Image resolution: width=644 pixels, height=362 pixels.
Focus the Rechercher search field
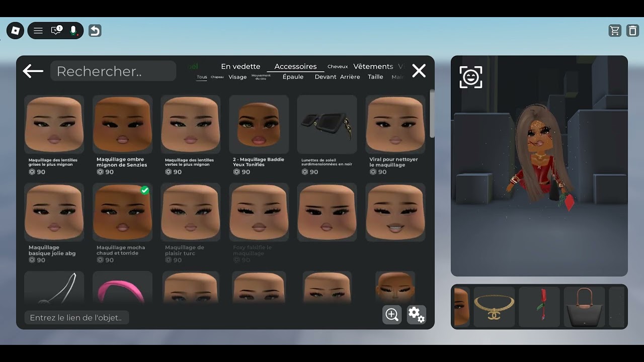(x=113, y=71)
